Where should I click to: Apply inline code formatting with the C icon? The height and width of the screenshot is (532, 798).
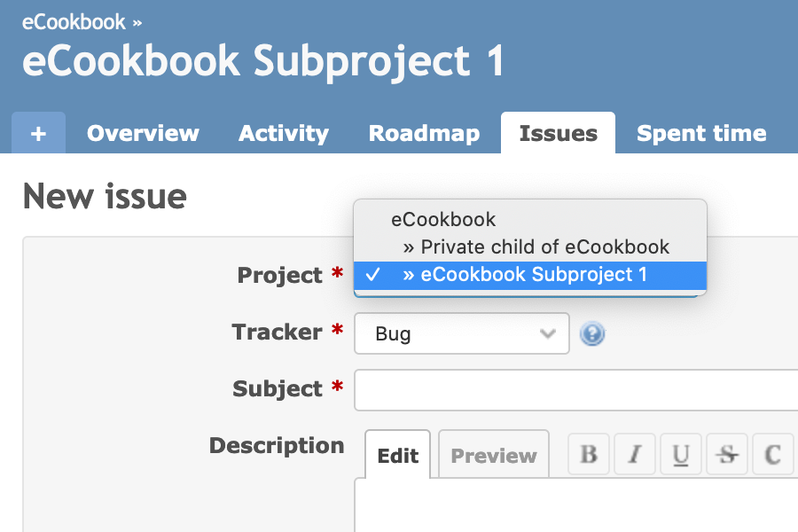click(x=772, y=454)
